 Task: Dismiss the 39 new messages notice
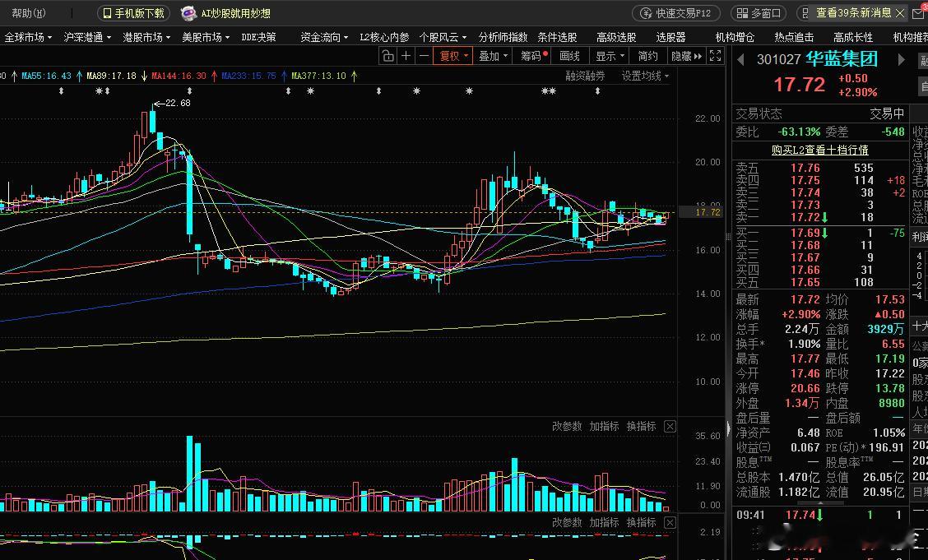[899, 13]
